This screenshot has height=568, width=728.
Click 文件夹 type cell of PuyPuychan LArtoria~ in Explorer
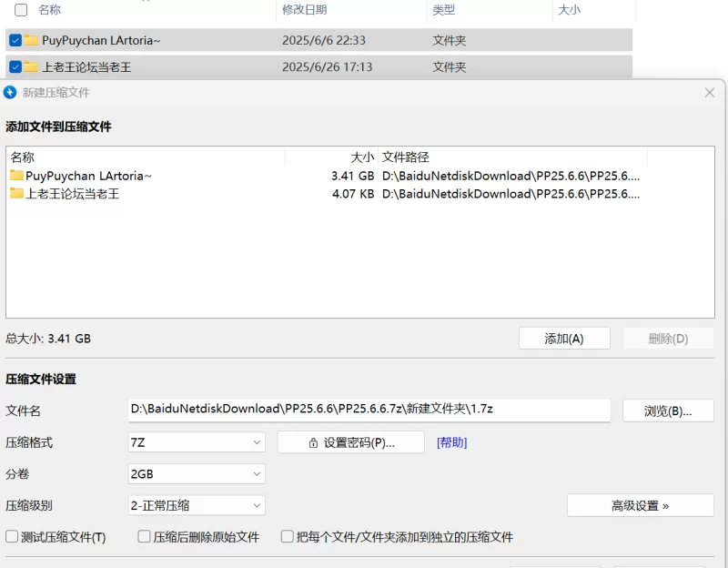449,40
